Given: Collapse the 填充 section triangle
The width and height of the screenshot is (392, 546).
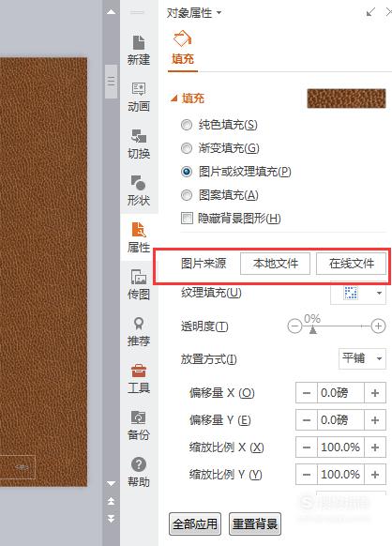Looking at the screenshot, I should click(173, 99).
